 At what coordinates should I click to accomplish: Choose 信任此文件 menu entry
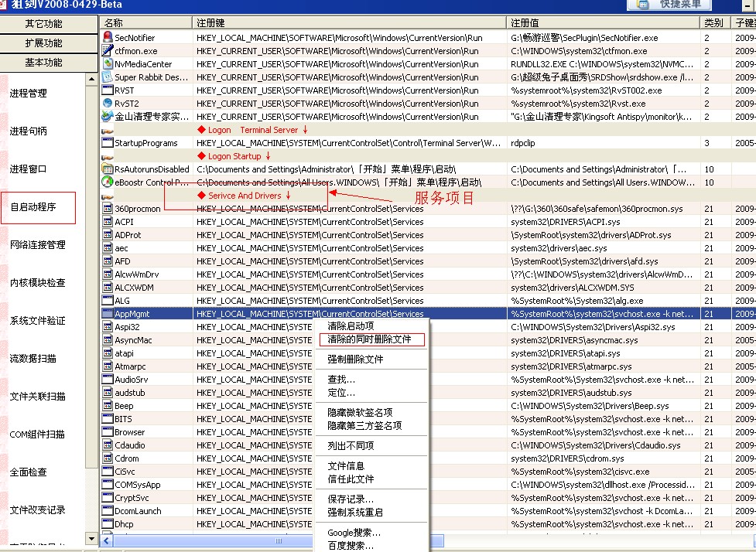(x=351, y=479)
